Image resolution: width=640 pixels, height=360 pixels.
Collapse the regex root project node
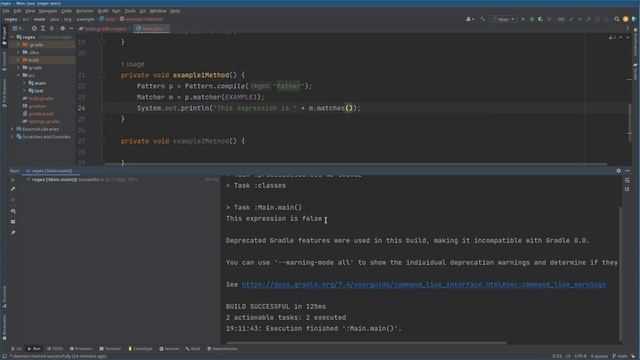pyautogui.click(x=12, y=37)
